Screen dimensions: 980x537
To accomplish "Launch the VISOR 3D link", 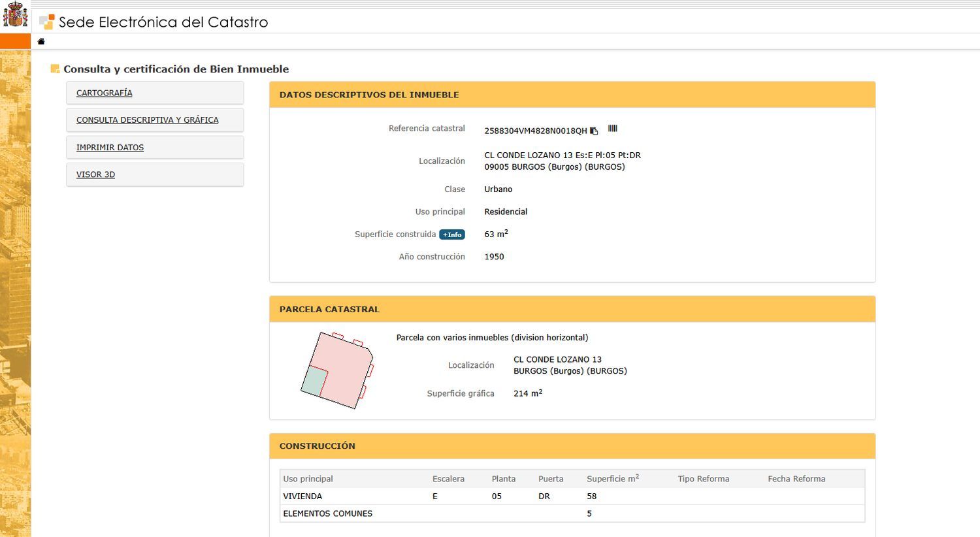I will (95, 174).
